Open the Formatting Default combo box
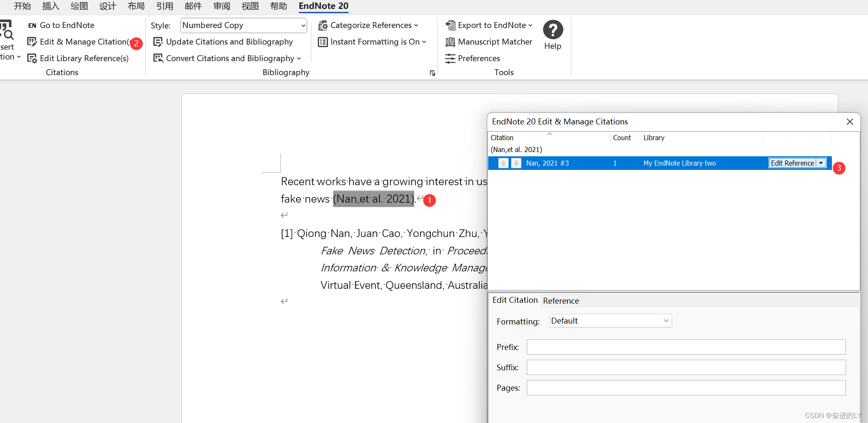868x423 pixels. (x=610, y=321)
